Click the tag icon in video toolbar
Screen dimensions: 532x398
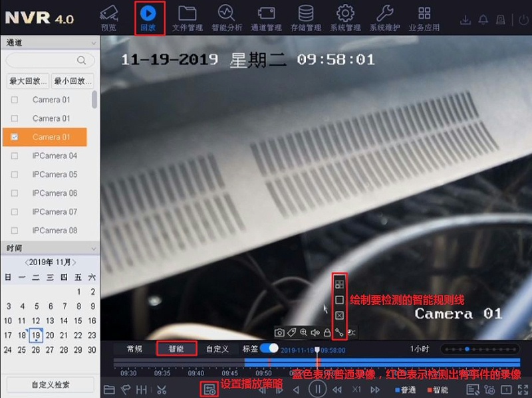click(292, 332)
